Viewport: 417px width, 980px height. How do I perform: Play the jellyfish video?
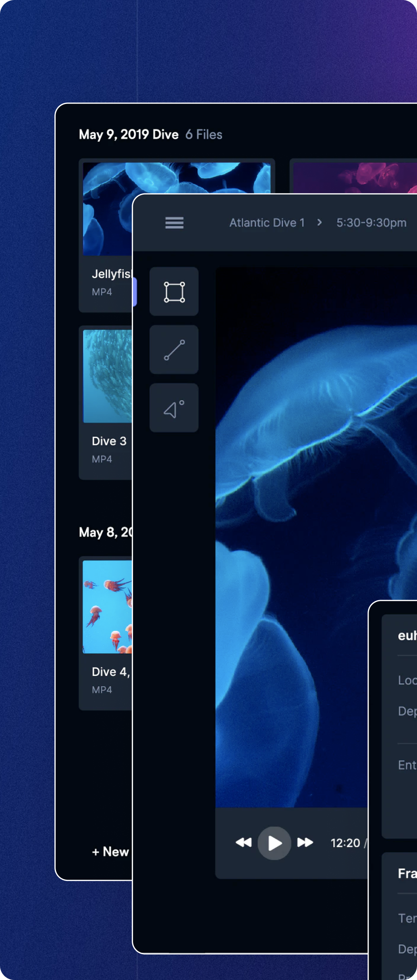[x=274, y=843]
